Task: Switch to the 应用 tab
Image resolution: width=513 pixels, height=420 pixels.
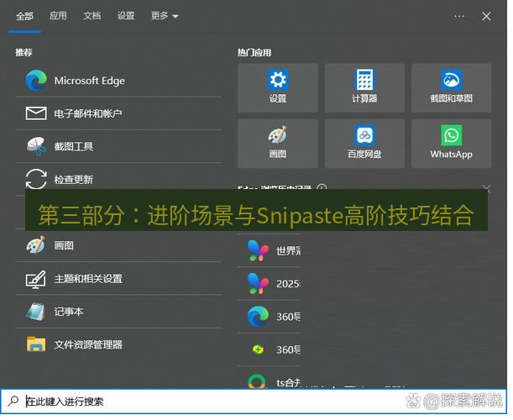Action: click(58, 15)
